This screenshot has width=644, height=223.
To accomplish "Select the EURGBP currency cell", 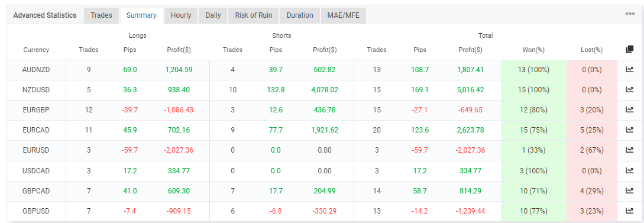I will (x=36, y=110).
